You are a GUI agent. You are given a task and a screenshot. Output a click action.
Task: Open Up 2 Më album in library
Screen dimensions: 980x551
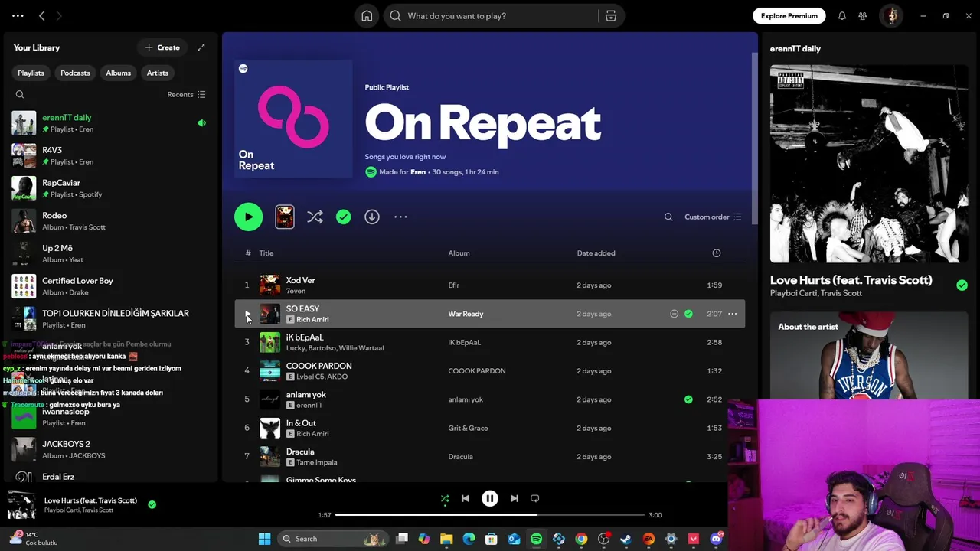point(111,254)
